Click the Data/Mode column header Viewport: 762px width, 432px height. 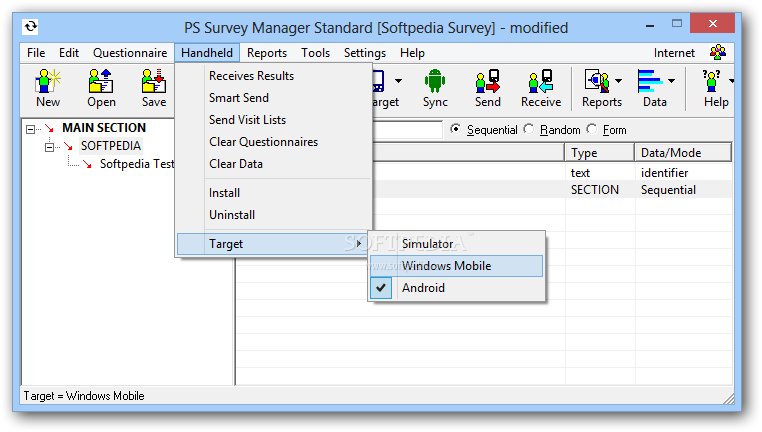click(x=683, y=153)
